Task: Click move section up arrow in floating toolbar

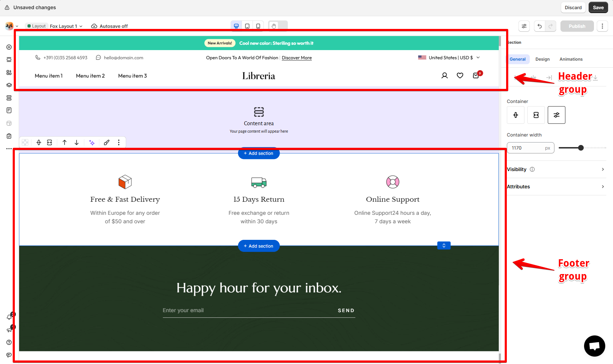Action: [x=65, y=142]
